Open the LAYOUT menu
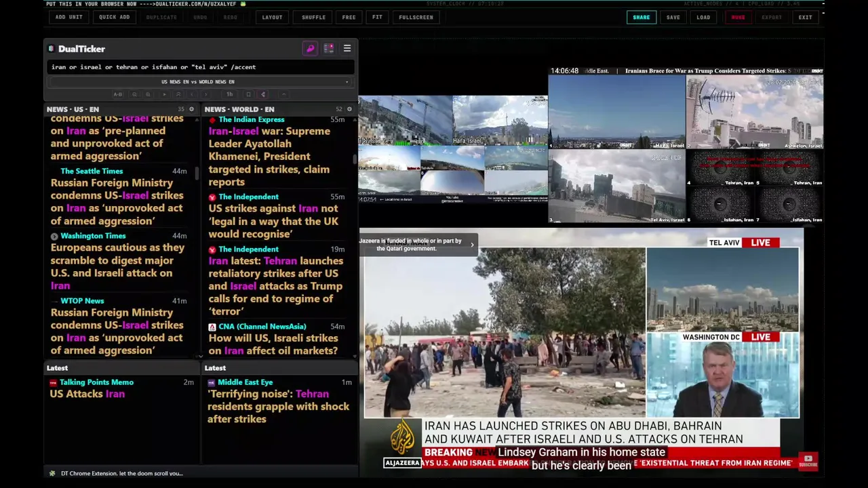868x488 pixels. 272,17
